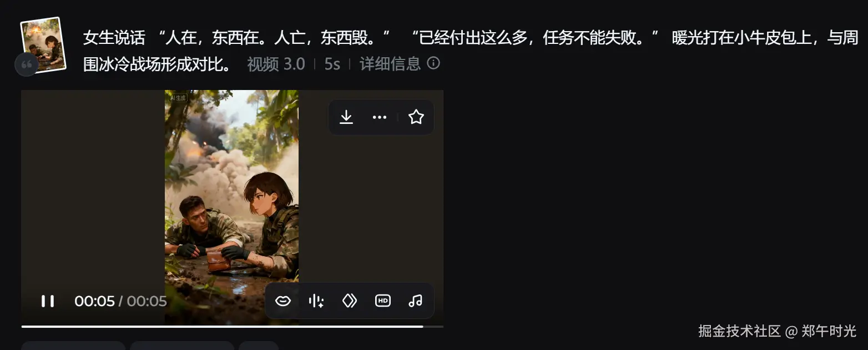The image size is (868, 350).
Task: Click the info circle next to 详细信息
Action: [x=434, y=63]
